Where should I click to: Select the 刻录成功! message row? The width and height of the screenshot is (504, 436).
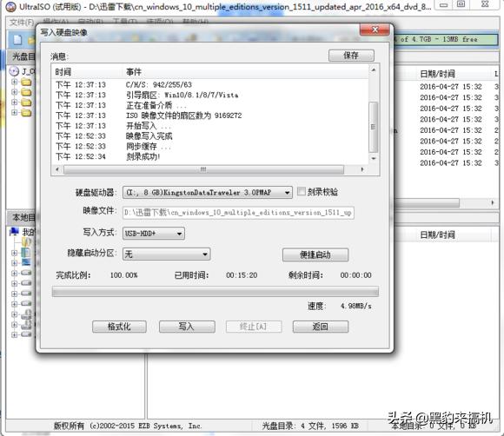tap(210, 157)
